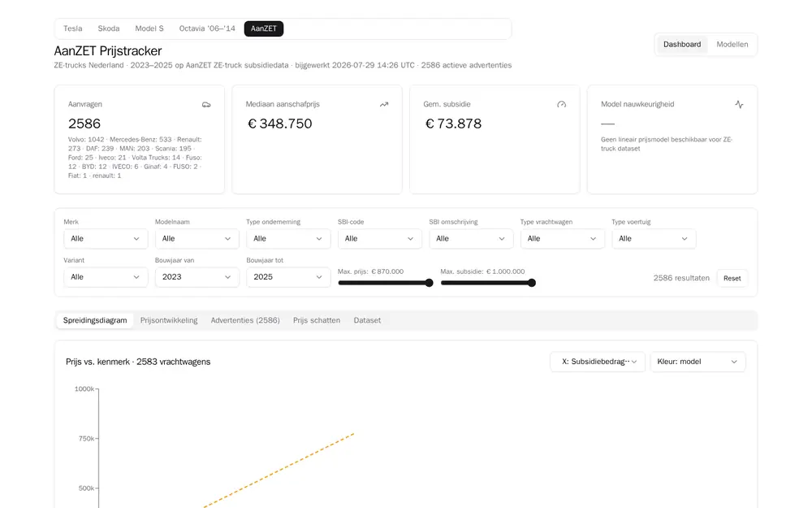
Task: Select the Model S dataset tab
Action: coord(149,28)
